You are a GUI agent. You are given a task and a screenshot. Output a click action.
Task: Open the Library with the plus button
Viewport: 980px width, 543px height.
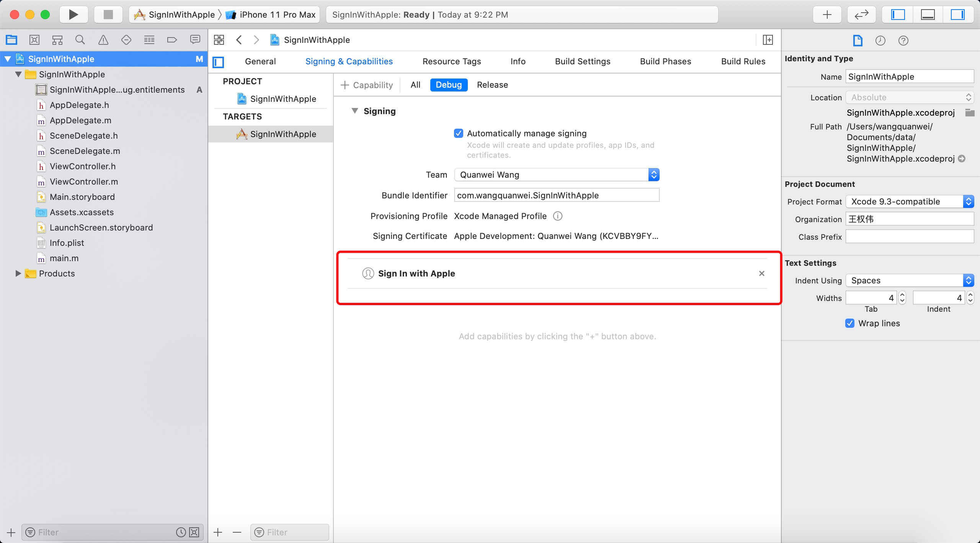(827, 15)
